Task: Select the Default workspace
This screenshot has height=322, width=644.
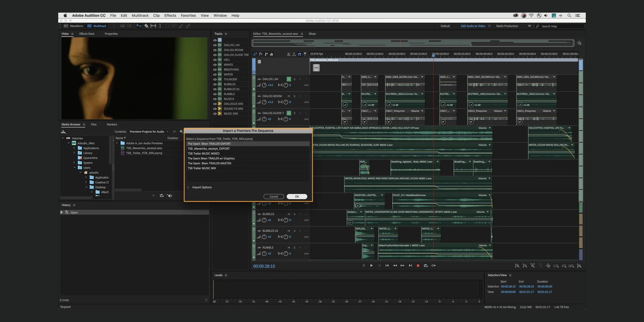Action: click(x=445, y=26)
